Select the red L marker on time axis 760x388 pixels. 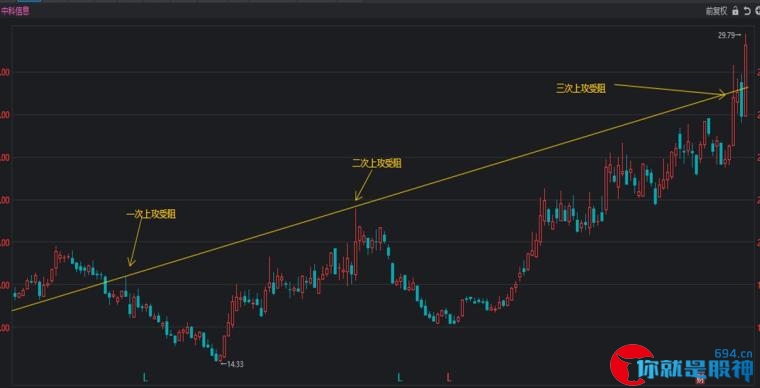[x=449, y=377]
